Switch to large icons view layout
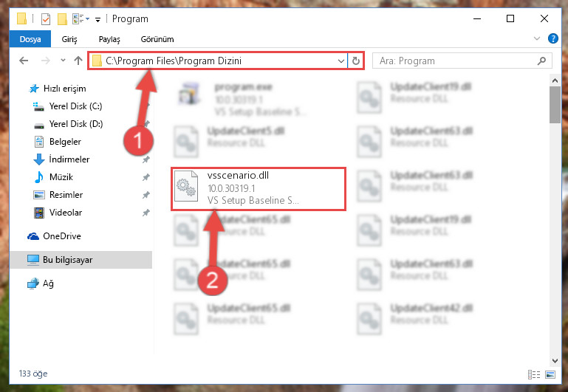The image size is (568, 392). 550,374
